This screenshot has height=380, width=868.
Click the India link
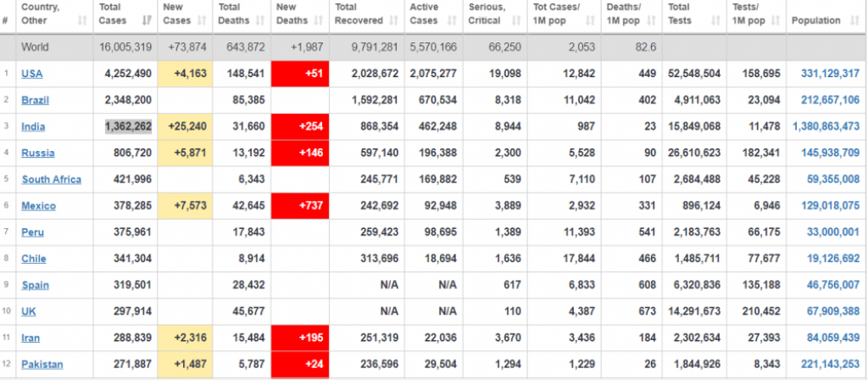coord(33,126)
